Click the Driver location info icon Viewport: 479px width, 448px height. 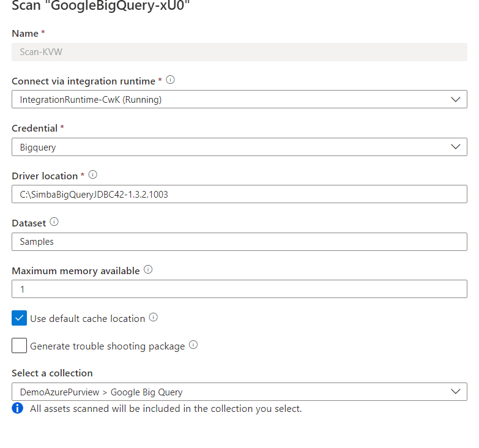[92, 175]
